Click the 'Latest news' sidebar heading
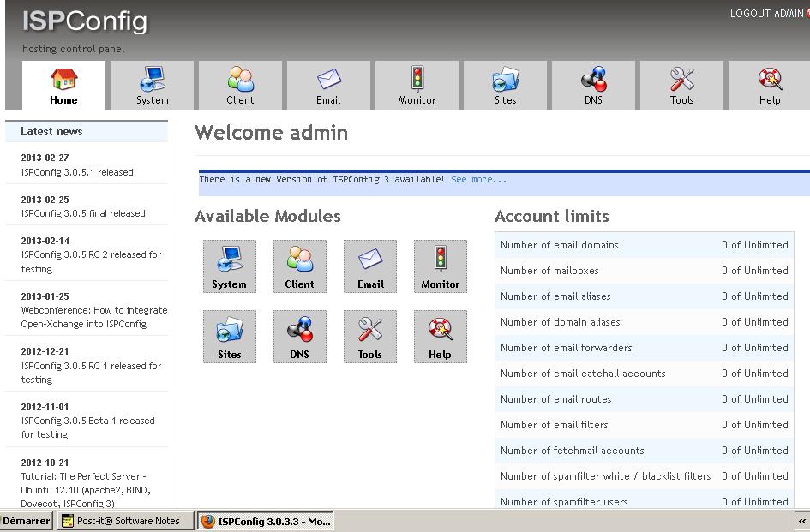This screenshot has width=810, height=532. (51, 131)
